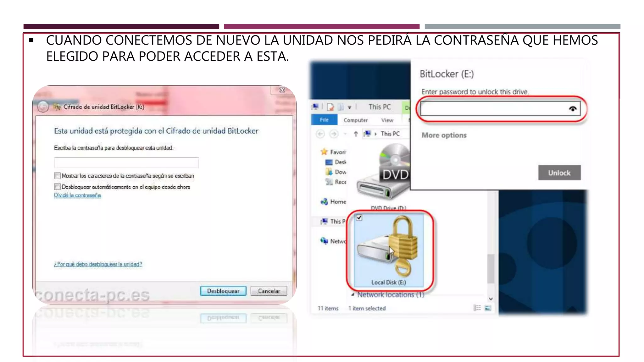The image size is (644, 362).
Task: Click the Explorer back navigation arrow
Action: tap(320, 134)
